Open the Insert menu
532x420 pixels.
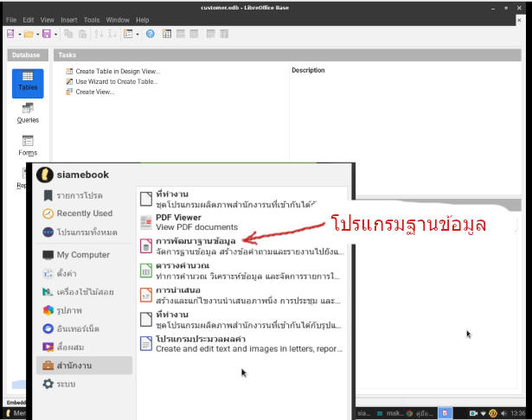point(69,20)
